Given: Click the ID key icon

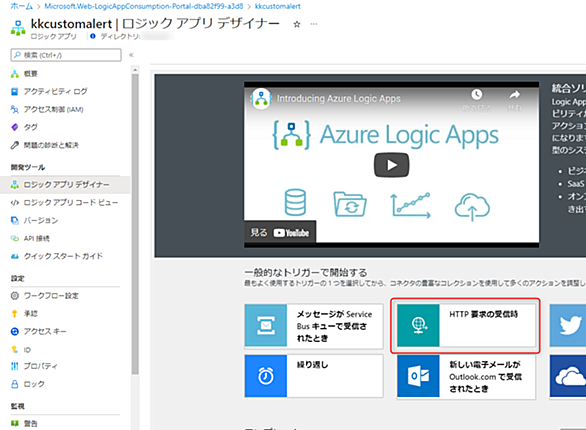Looking at the screenshot, I should click(x=15, y=350).
